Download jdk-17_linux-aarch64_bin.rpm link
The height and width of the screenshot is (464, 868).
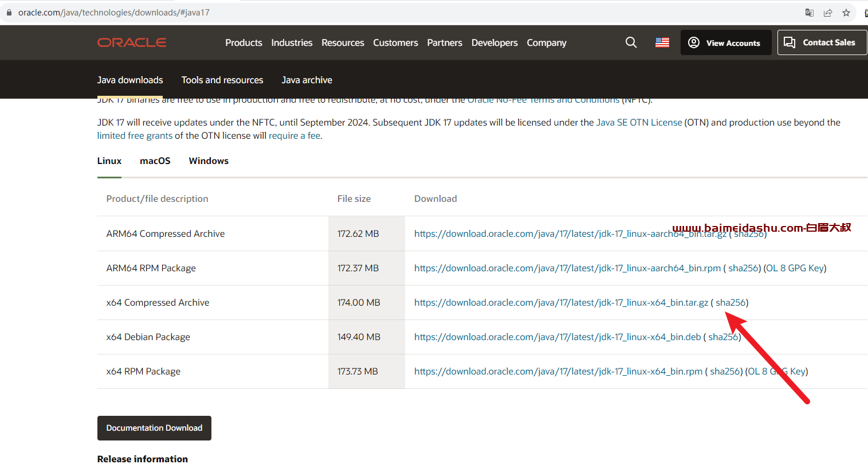tap(567, 268)
